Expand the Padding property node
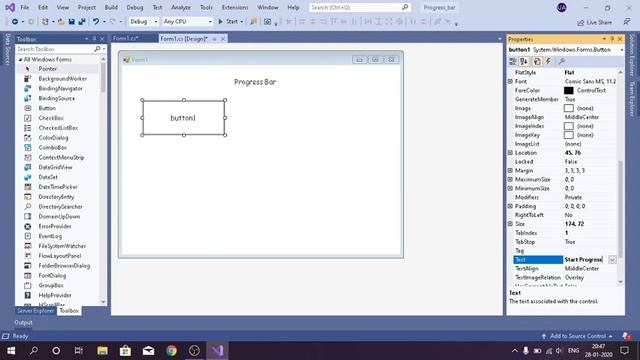 click(510, 206)
